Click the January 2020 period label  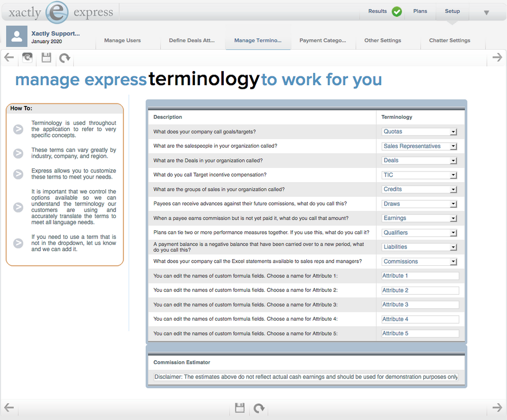tap(47, 42)
